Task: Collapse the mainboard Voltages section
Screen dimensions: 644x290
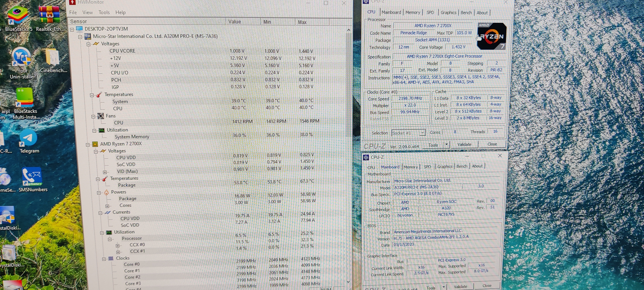Action: point(88,44)
